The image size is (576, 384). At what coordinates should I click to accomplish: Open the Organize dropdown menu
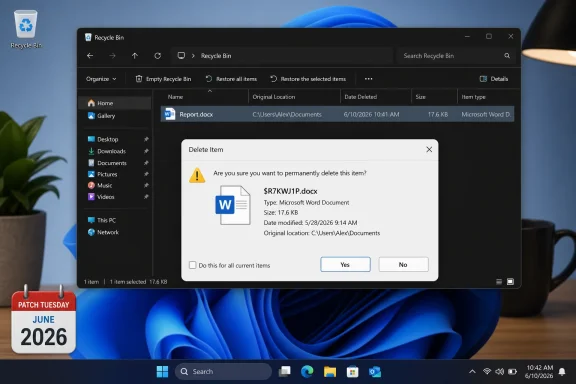pos(101,79)
